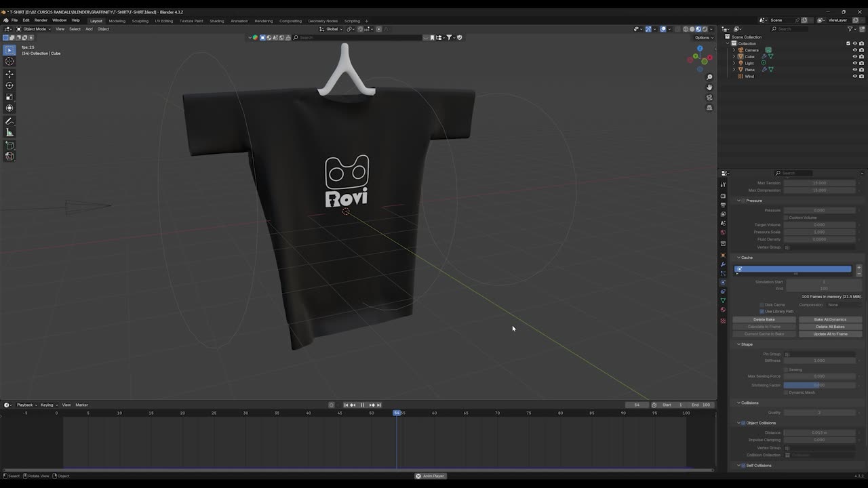Switch to the Shading workspace tab
Viewport: 868px width, 488px height.
pos(216,21)
